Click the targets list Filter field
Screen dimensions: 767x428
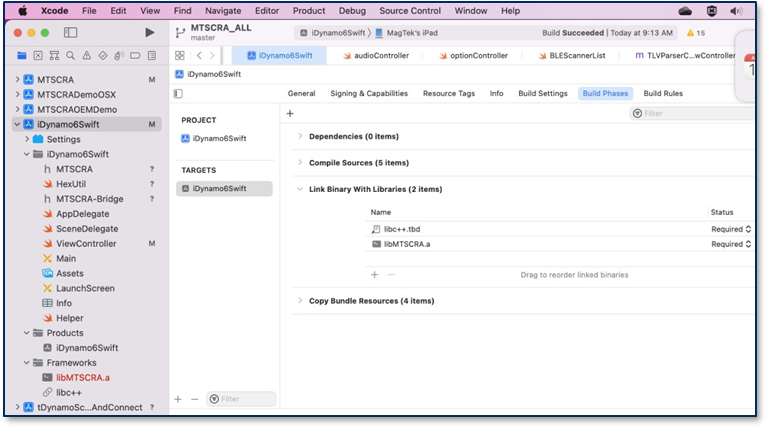pyautogui.click(x=241, y=399)
